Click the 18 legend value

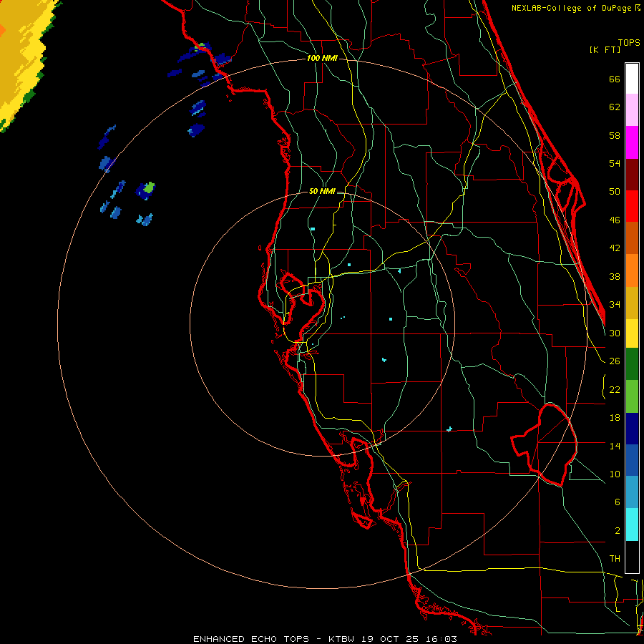click(x=615, y=418)
